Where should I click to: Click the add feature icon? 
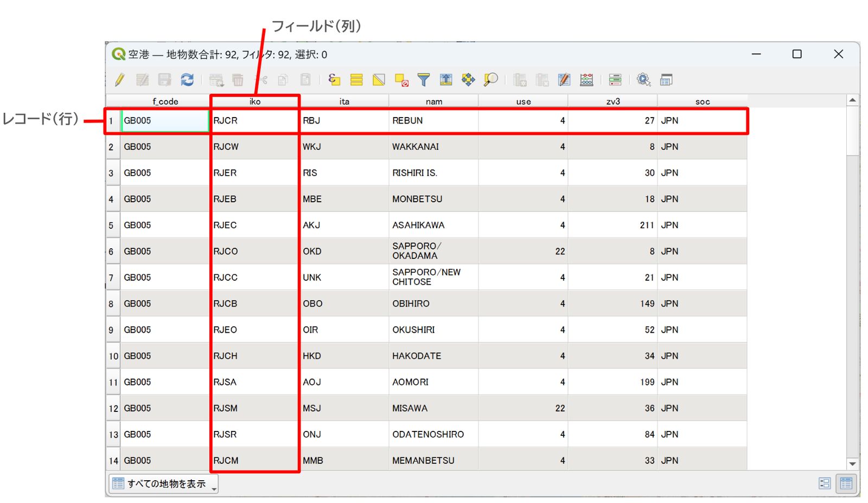(216, 80)
